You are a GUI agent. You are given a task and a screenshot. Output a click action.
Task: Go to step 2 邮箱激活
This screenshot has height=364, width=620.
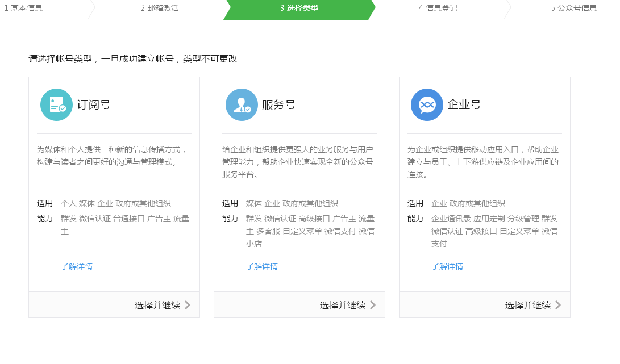click(160, 9)
